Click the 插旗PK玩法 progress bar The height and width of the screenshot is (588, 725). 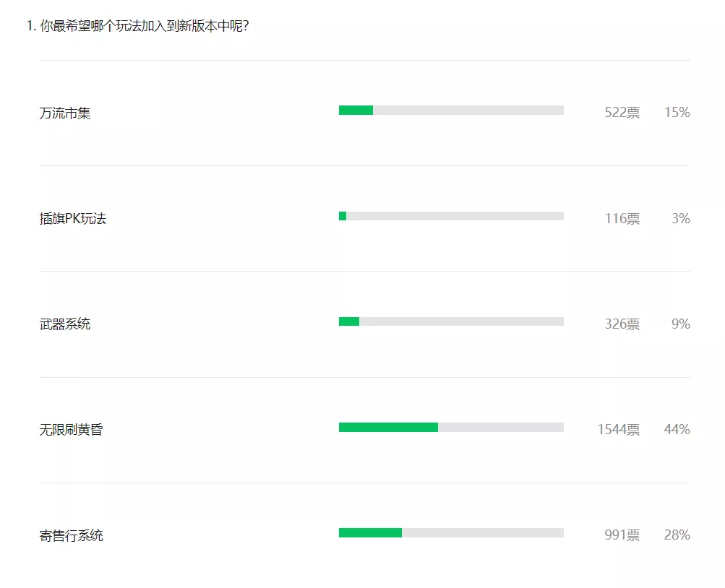point(451,216)
